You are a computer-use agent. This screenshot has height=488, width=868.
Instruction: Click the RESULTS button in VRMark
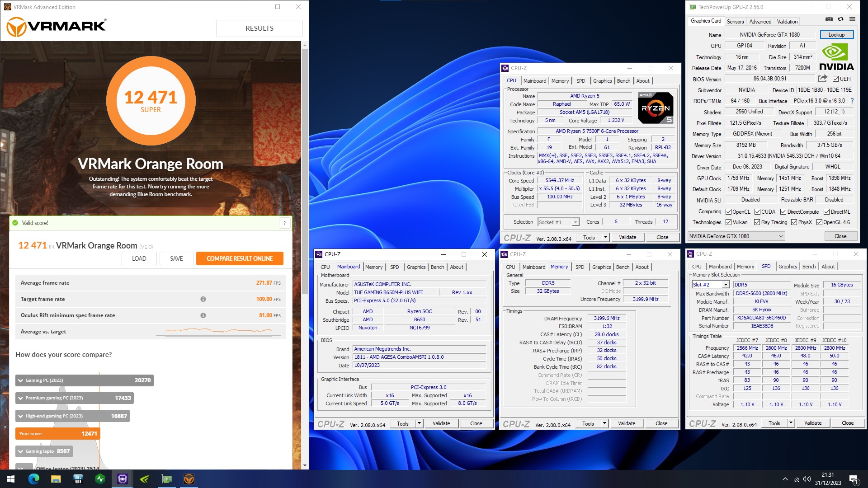(x=259, y=28)
